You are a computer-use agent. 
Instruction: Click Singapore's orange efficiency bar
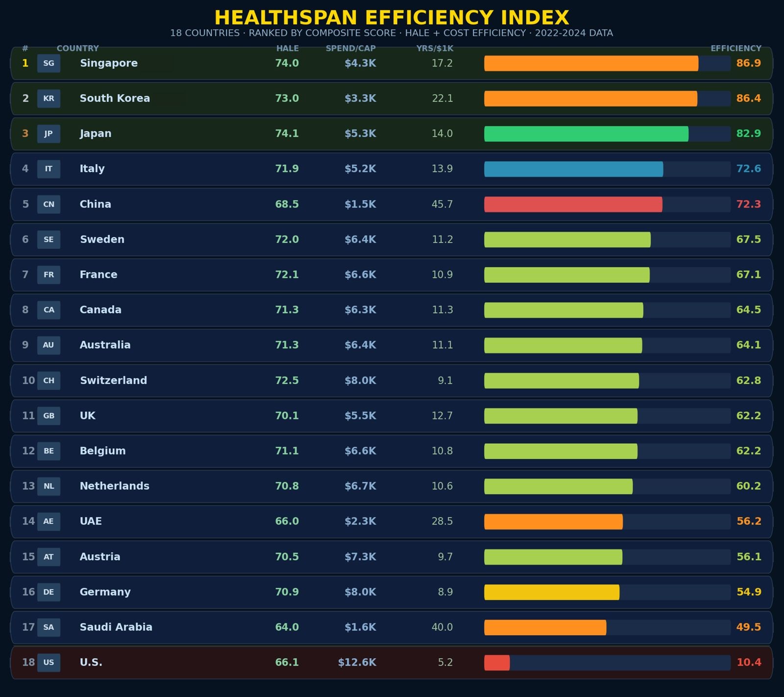591,63
